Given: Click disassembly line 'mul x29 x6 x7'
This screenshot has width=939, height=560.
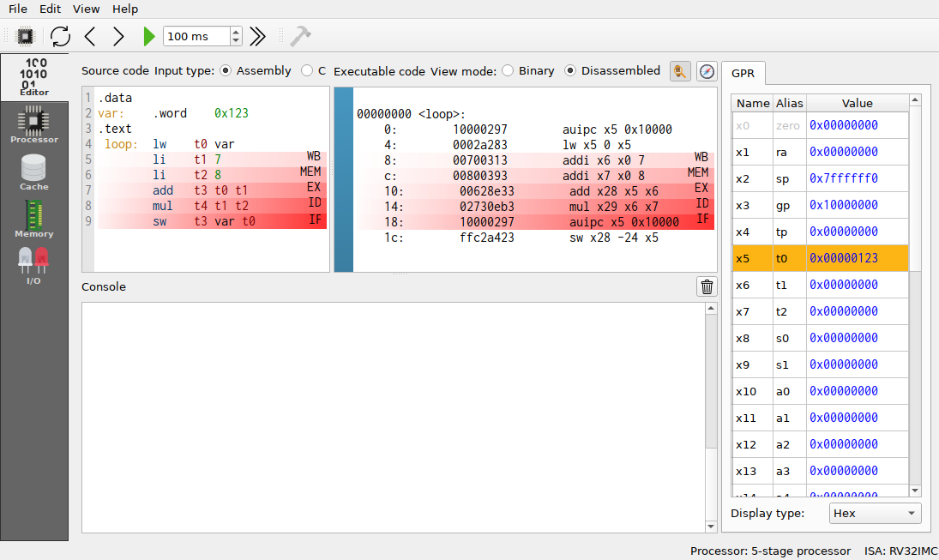Looking at the screenshot, I should click(x=535, y=207).
